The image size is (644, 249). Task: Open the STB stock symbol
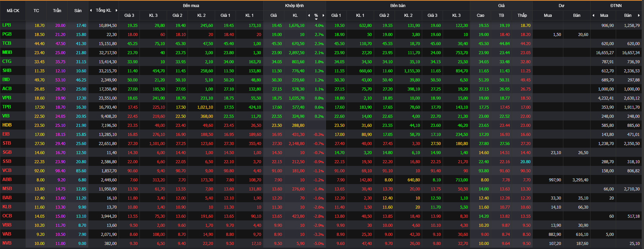click(7, 143)
